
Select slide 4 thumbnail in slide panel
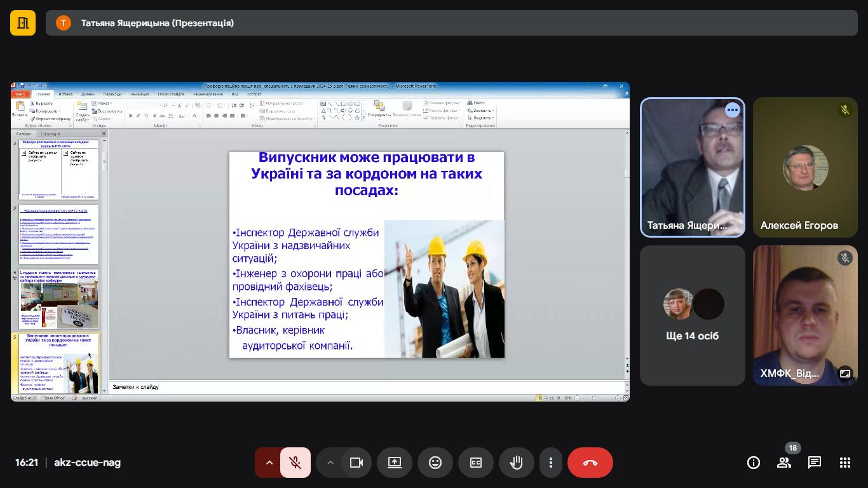pos(58,299)
